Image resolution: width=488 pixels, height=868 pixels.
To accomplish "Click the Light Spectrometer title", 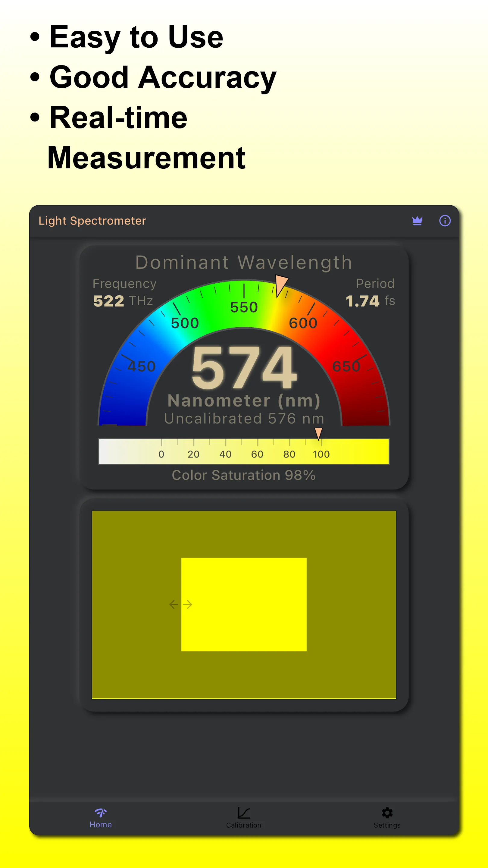I will [92, 221].
